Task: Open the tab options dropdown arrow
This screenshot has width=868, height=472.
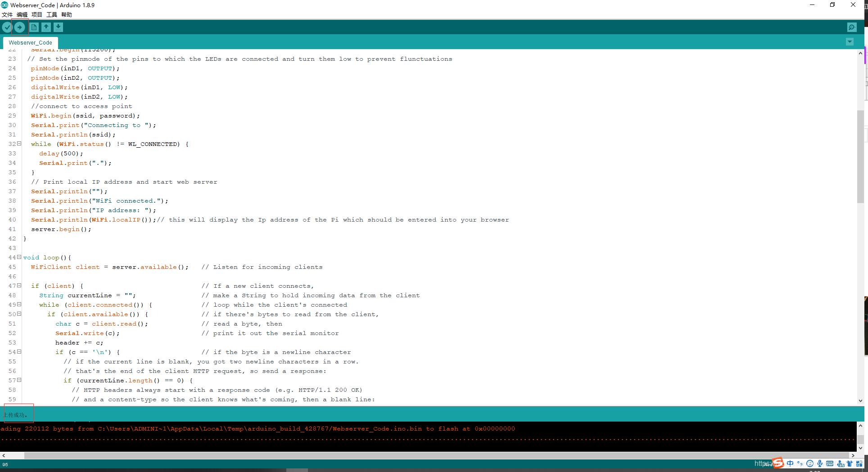Action: tap(850, 42)
